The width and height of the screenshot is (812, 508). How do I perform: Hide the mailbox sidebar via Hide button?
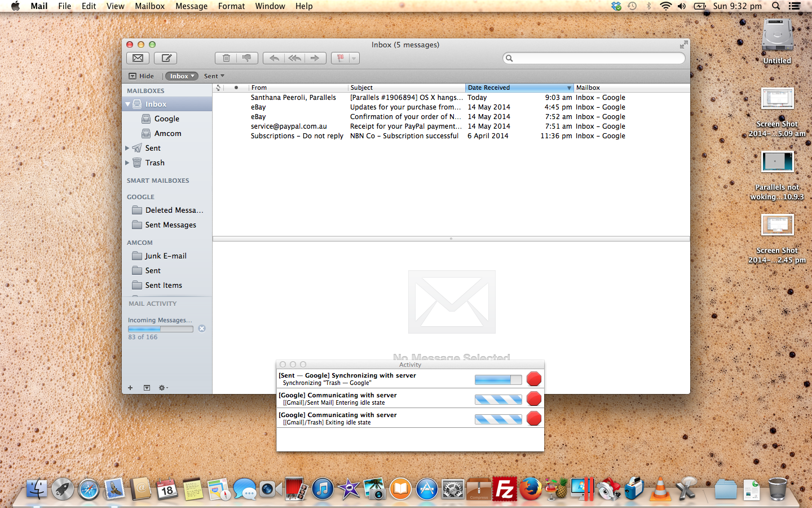coord(141,76)
